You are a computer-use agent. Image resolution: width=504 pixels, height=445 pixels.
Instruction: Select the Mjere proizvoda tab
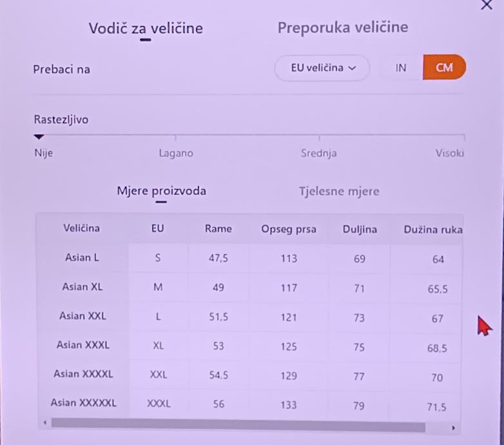[161, 191]
